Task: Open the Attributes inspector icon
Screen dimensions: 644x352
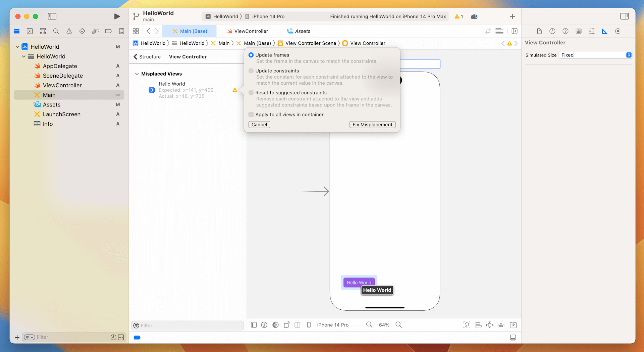Action: point(592,31)
